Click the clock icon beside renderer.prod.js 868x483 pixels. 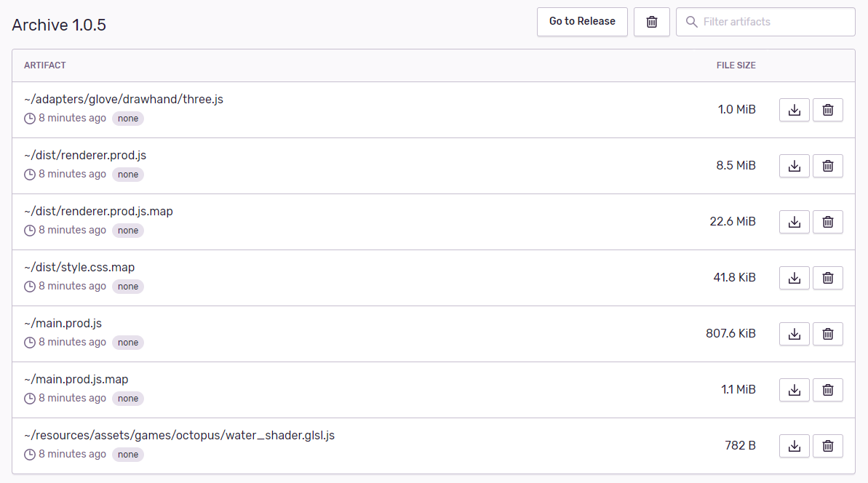click(29, 174)
